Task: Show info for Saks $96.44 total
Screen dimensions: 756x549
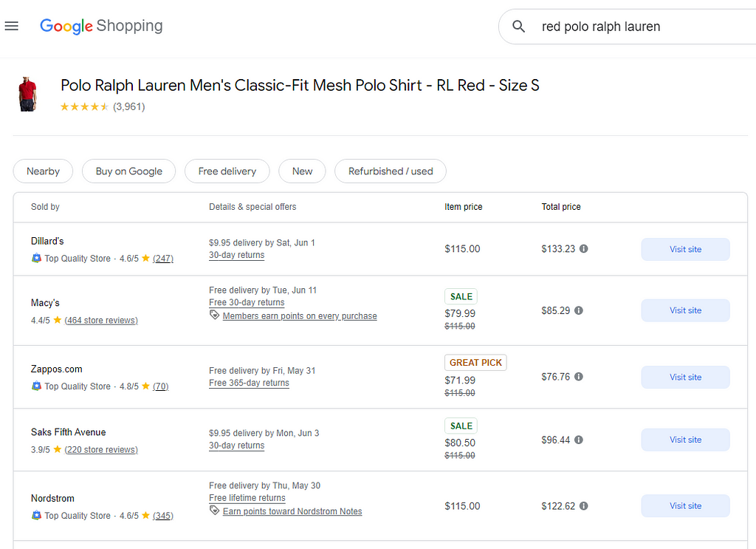Action: click(579, 440)
